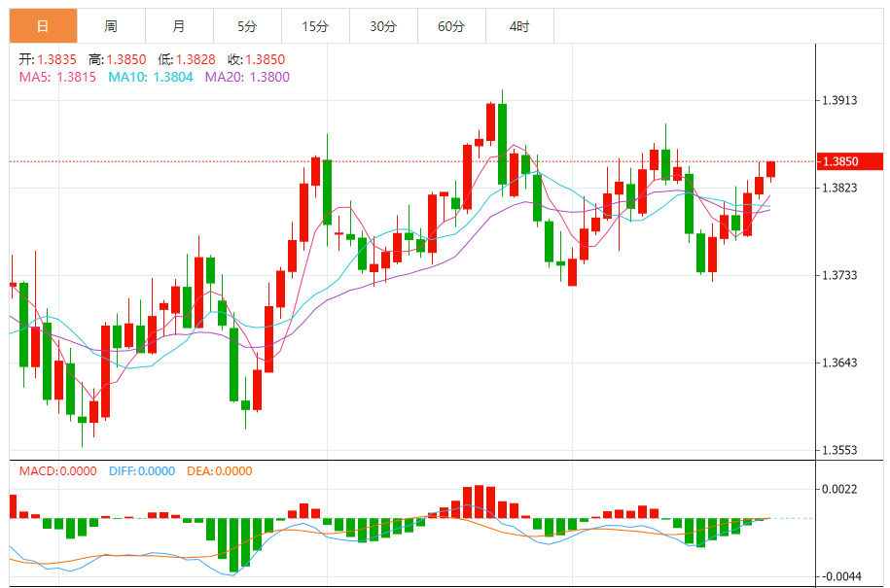Open the 5分 timeframe tab

tap(247, 26)
